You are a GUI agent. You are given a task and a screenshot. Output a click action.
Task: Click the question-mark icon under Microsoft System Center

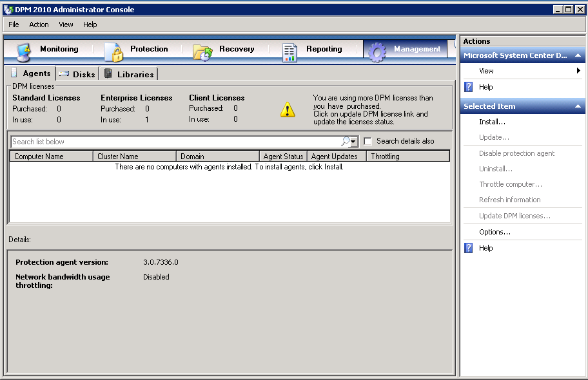(468, 87)
